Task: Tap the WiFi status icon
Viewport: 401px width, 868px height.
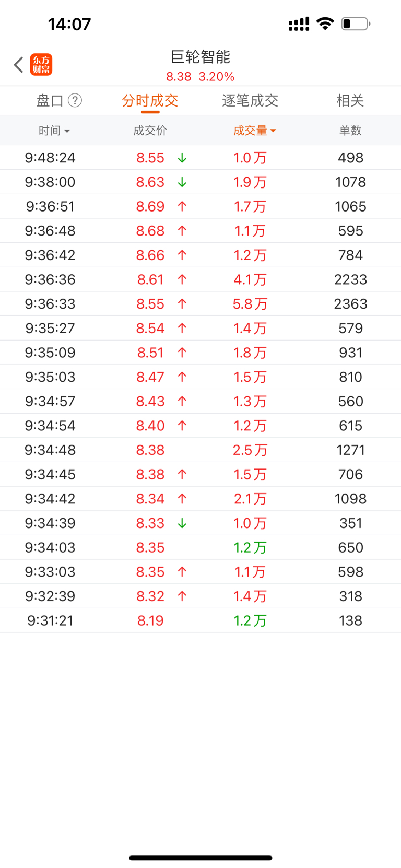Action: click(x=325, y=24)
